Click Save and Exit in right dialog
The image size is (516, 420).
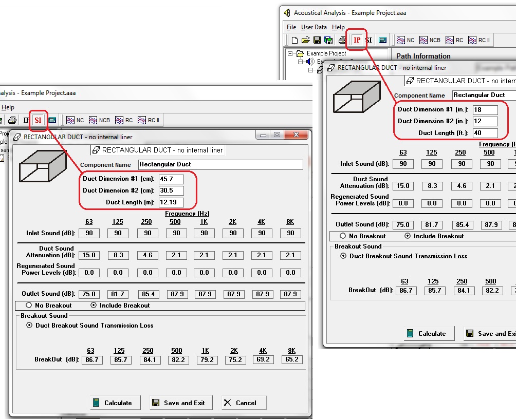tap(490, 334)
